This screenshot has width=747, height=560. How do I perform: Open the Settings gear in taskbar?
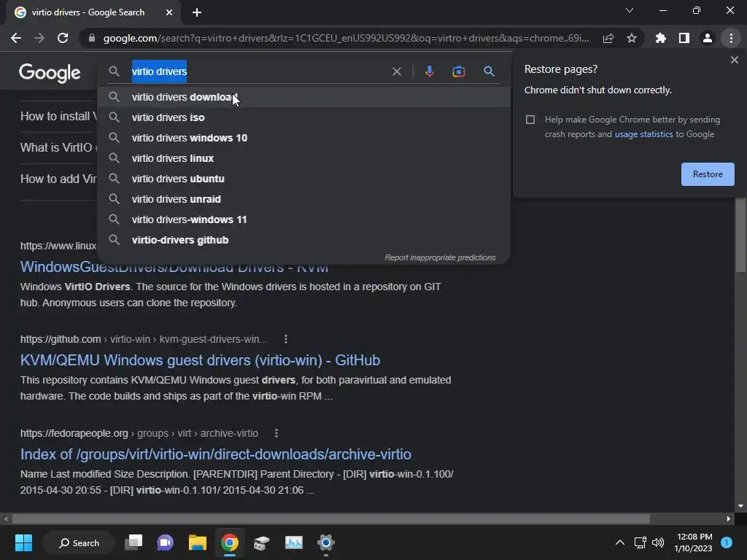point(326,542)
